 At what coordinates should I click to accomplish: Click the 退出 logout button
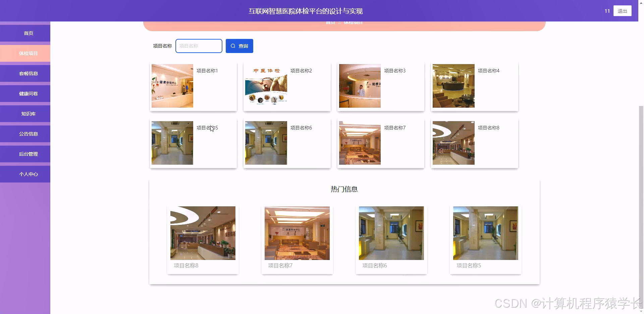pos(622,11)
